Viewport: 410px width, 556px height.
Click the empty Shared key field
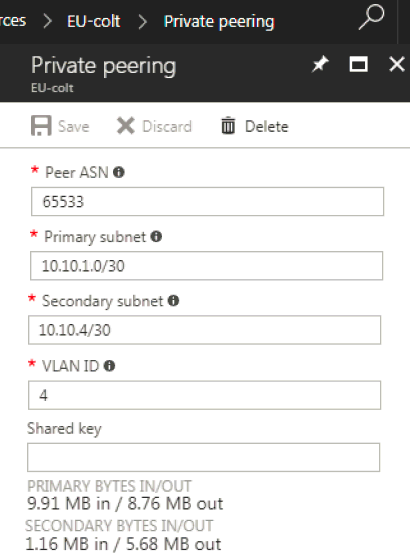click(x=204, y=457)
